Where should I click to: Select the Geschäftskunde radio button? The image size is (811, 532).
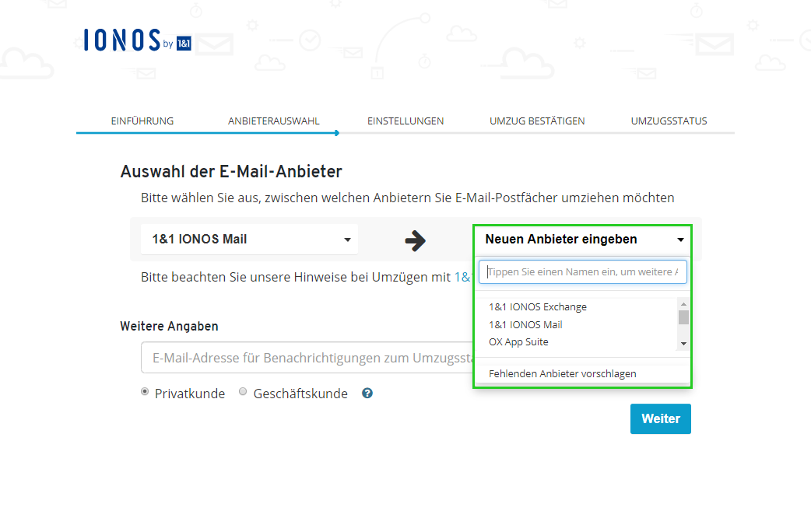[x=243, y=392]
